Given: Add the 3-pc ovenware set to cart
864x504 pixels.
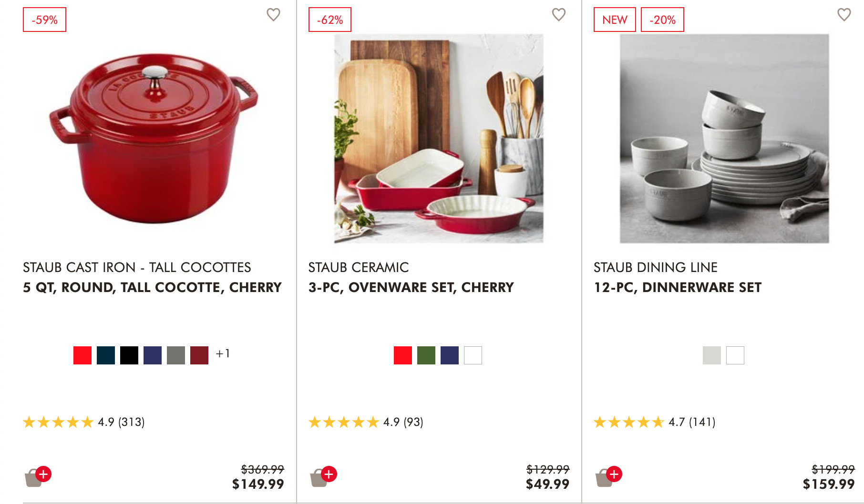Looking at the screenshot, I should [x=323, y=476].
